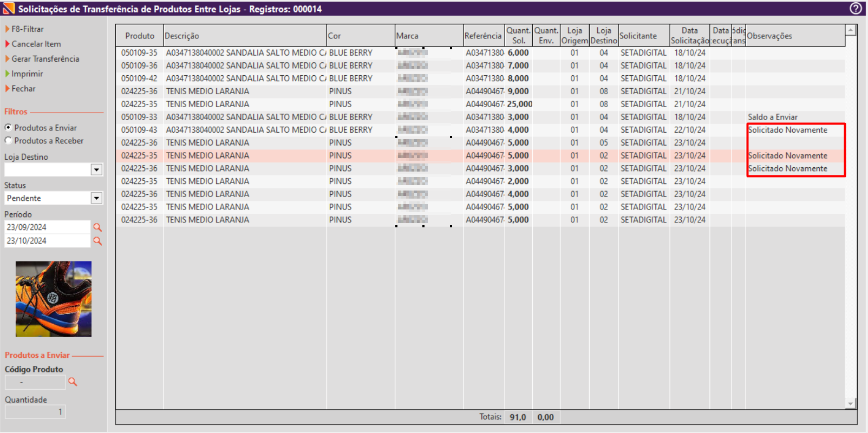Image resolution: width=868 pixels, height=433 pixels.
Task: Click the sneaker product thumbnail
Action: [x=54, y=299]
